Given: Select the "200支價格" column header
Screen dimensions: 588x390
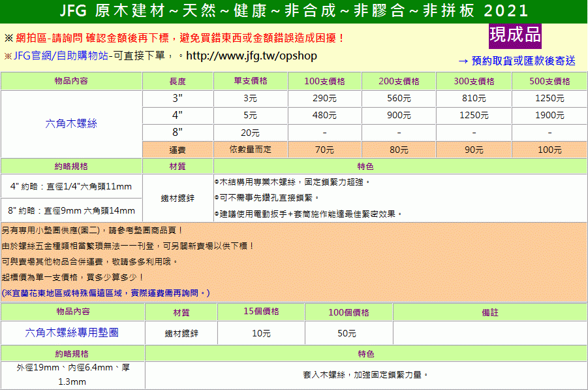Looking at the screenshot, I should tap(399, 81).
